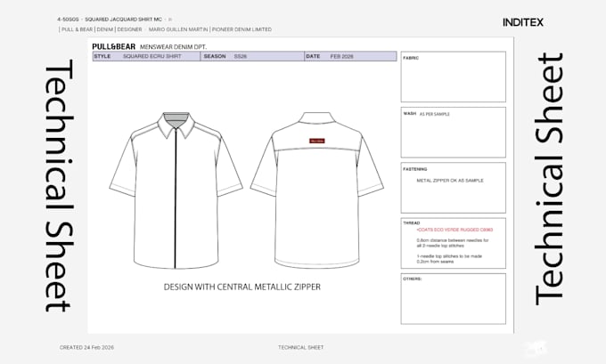Click the INDITEX logo in the header
Screen dimensions: 606x364
(x=523, y=22)
